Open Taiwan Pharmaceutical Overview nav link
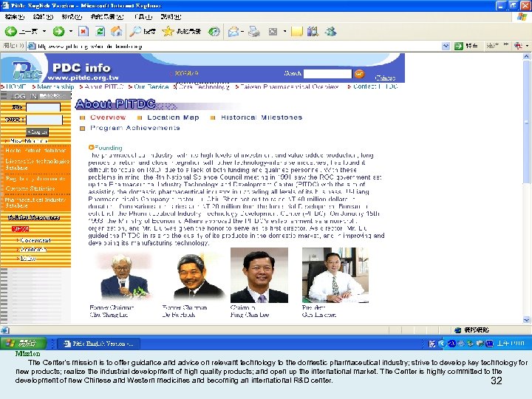 point(290,87)
